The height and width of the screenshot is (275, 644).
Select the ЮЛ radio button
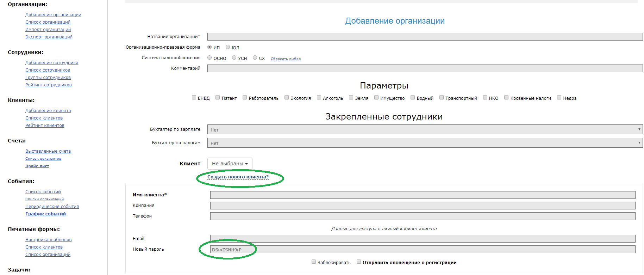[x=228, y=47]
